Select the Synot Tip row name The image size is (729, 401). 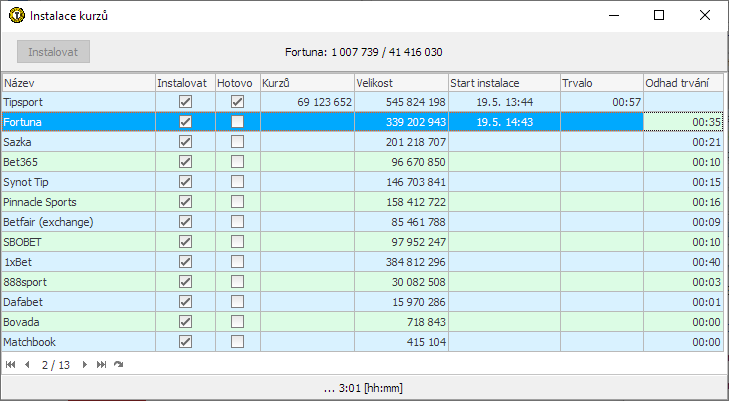(x=26, y=182)
